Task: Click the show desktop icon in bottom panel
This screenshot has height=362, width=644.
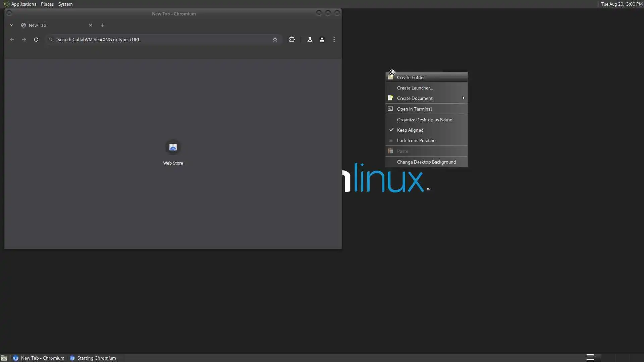Action: pyautogui.click(x=4, y=358)
